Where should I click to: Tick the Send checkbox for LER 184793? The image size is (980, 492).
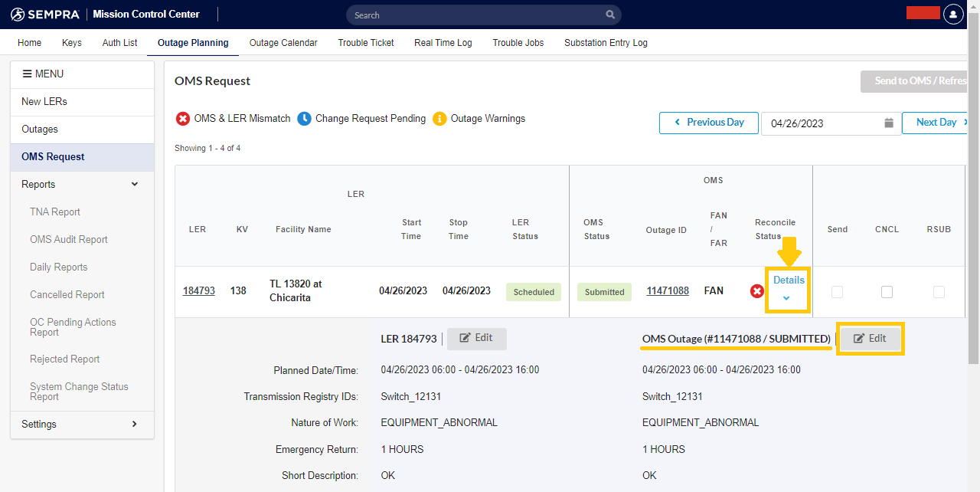coord(837,292)
